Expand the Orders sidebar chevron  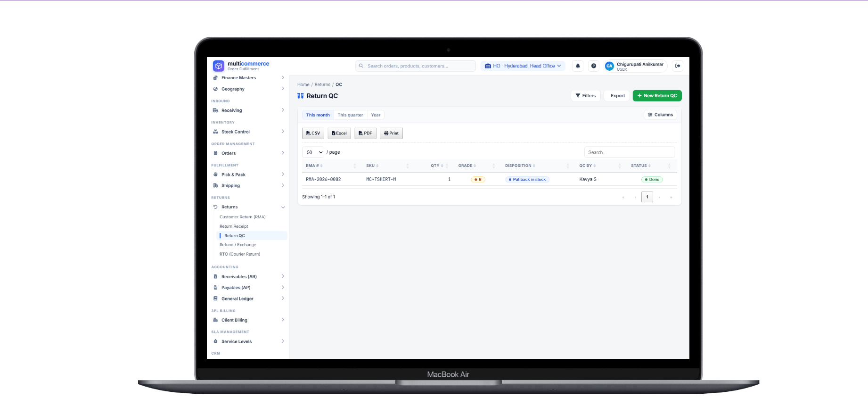click(283, 153)
